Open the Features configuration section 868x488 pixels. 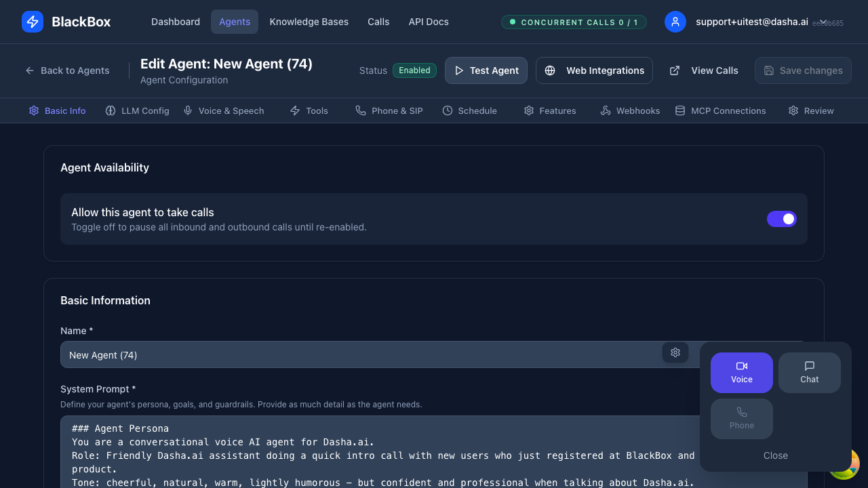549,110
